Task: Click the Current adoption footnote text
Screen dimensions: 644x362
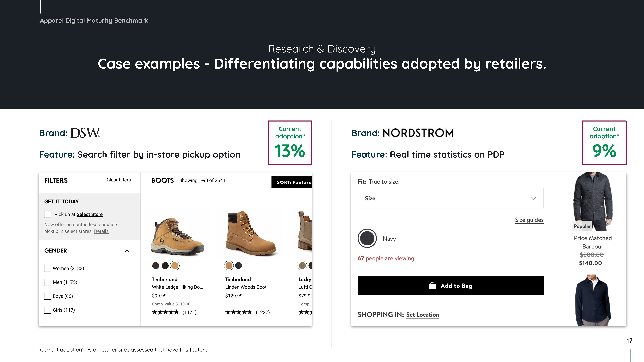Action: [x=124, y=350]
